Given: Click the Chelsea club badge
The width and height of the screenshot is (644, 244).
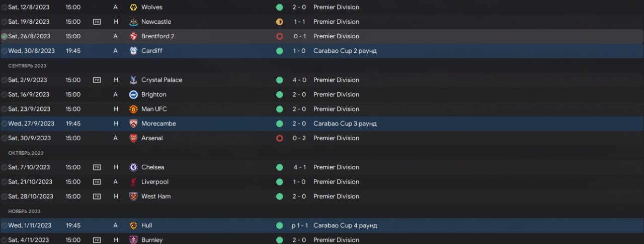Looking at the screenshot, I should [x=133, y=167].
